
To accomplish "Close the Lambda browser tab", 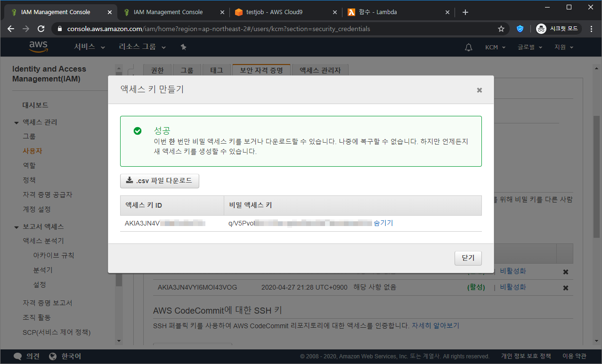I will [447, 12].
